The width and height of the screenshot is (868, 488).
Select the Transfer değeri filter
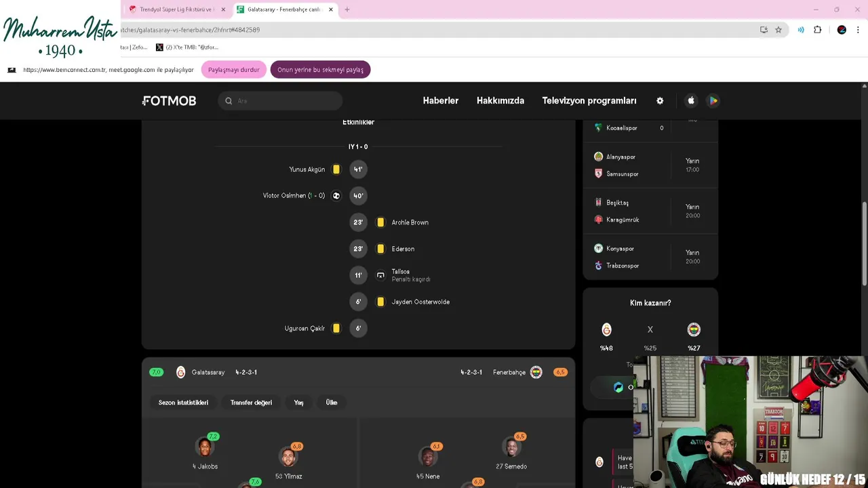[251, 403]
